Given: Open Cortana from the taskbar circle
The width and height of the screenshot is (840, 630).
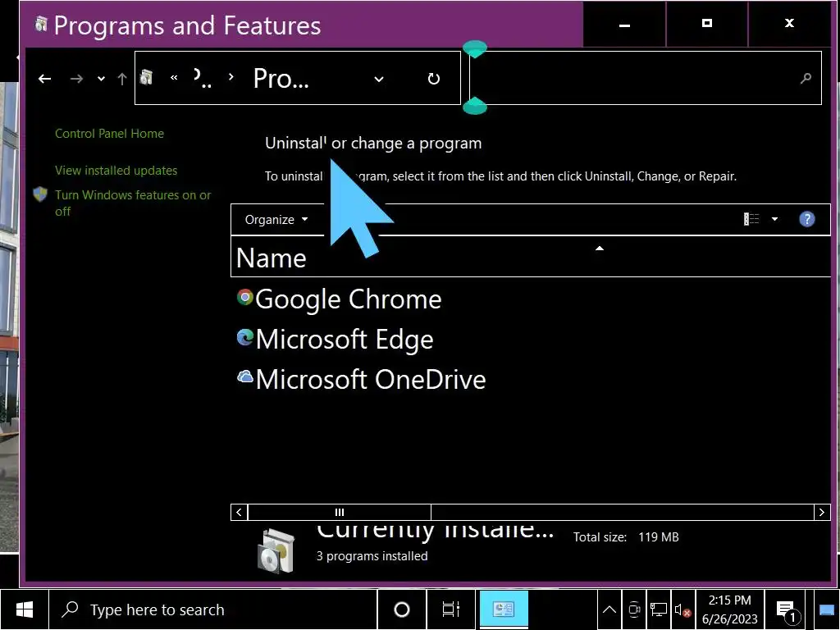Looking at the screenshot, I should 402,609.
